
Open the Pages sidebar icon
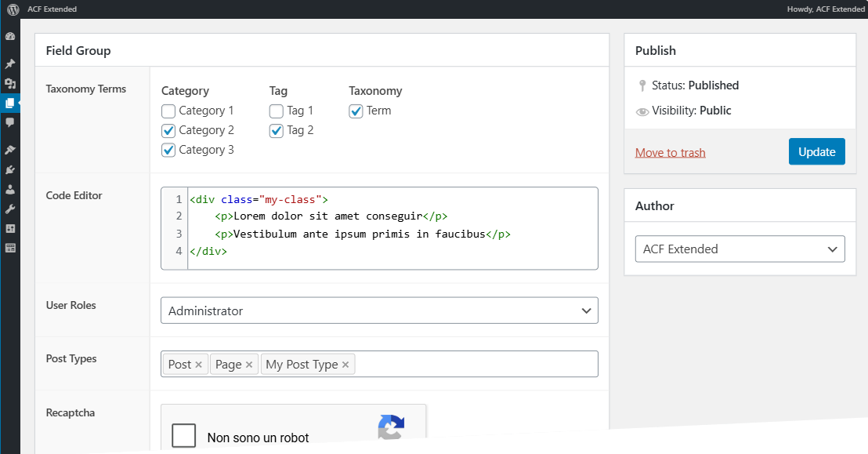coord(10,103)
